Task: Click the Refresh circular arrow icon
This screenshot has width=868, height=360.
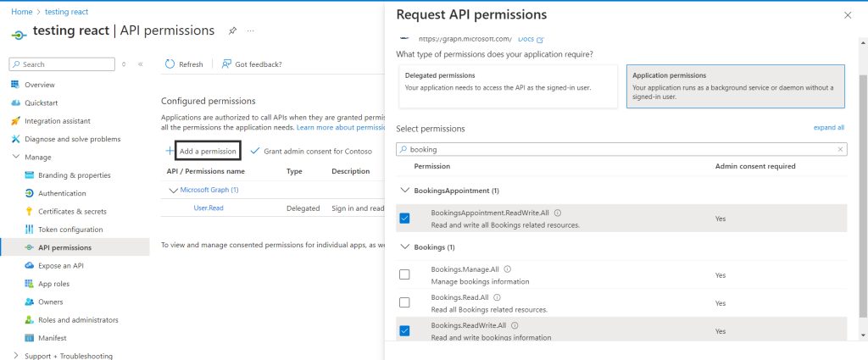Action: point(170,64)
